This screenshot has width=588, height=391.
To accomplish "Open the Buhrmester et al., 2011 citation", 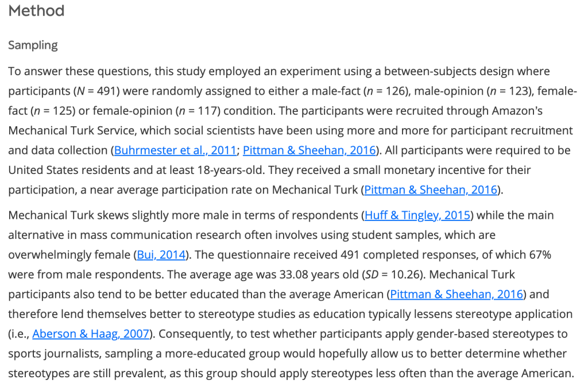I will click(x=175, y=150).
